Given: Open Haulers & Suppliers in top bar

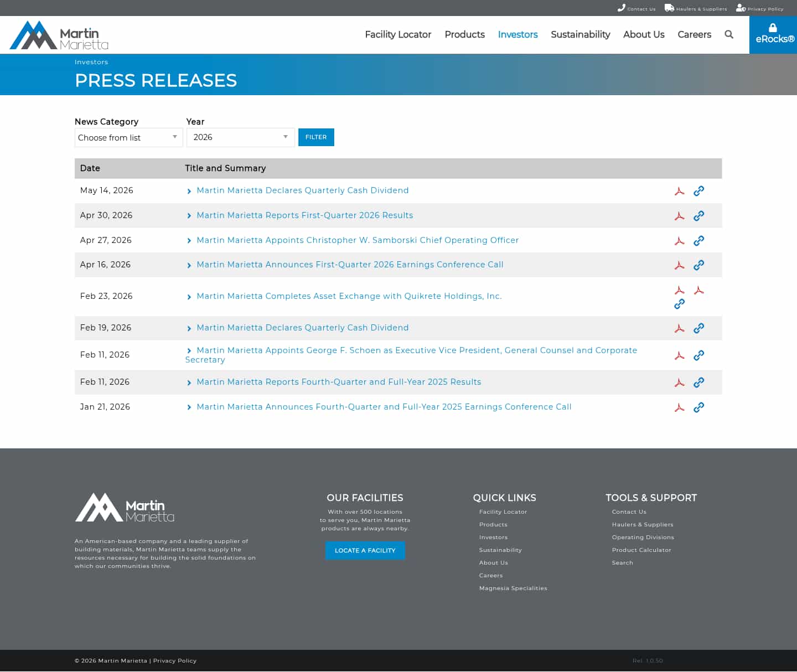Looking at the screenshot, I should (696, 8).
